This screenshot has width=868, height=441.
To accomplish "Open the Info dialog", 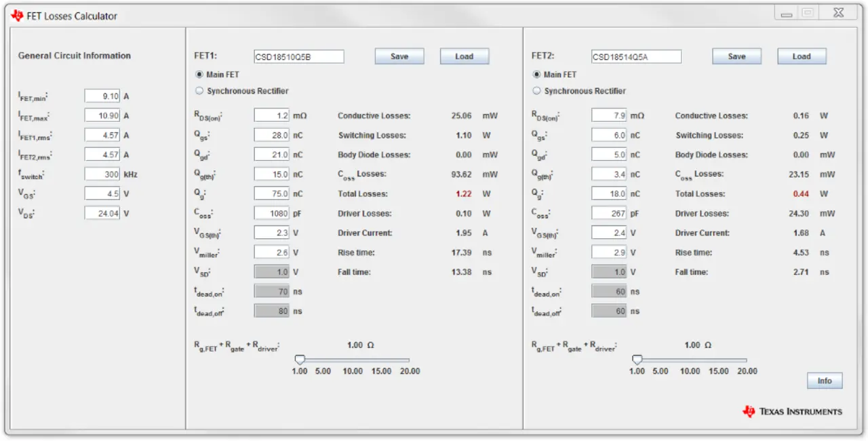I will (x=825, y=381).
